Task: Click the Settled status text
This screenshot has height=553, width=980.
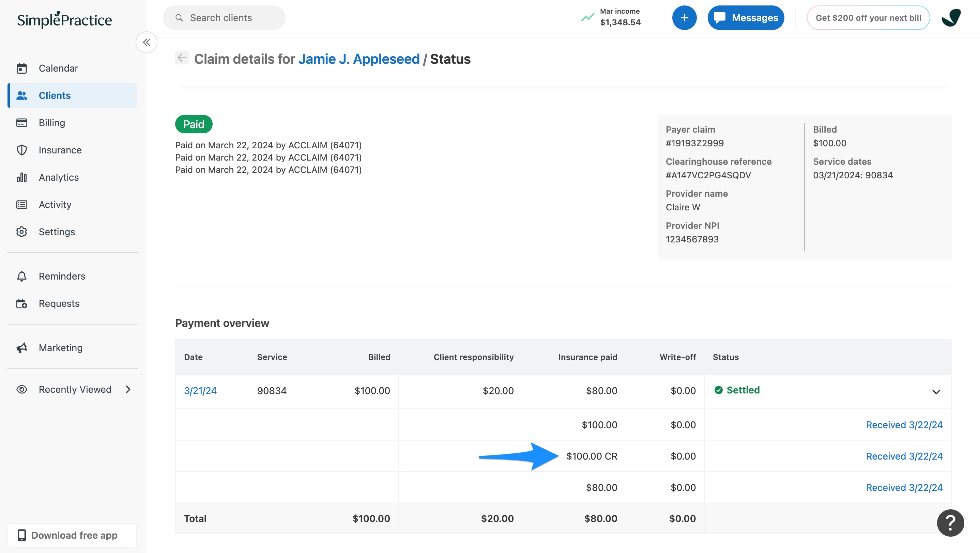Action: pyautogui.click(x=743, y=390)
